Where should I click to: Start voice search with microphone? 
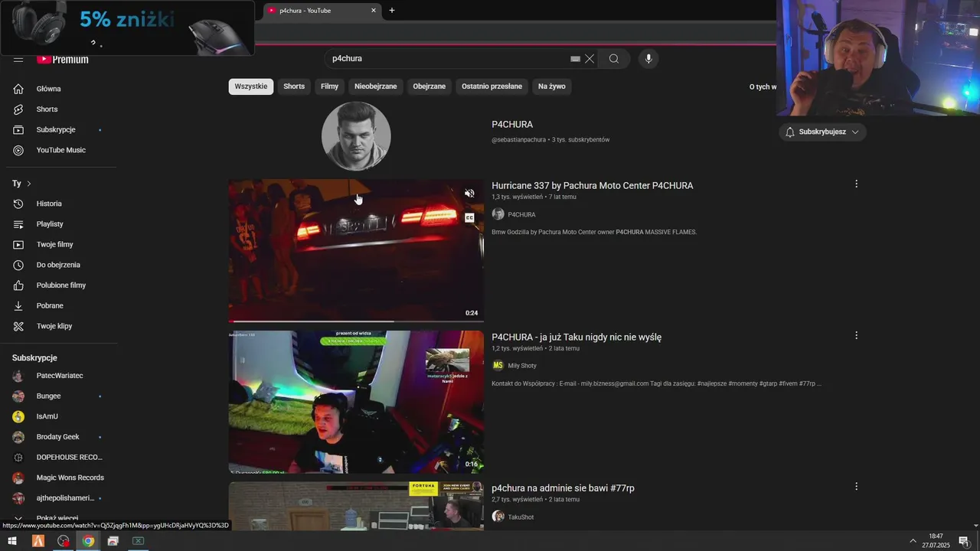pos(648,59)
